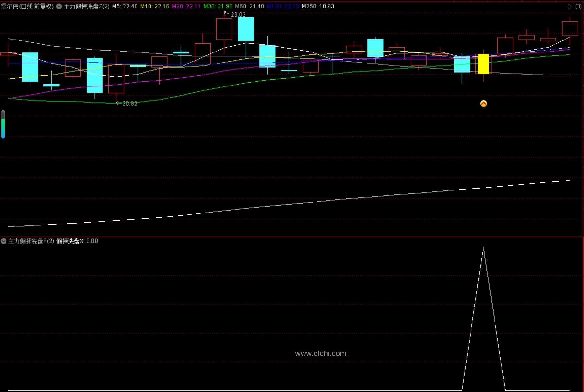Image resolution: width=584 pixels, height=392 pixels.
Task: Select the M5: 22.40 moving average label
Action: [125, 6]
